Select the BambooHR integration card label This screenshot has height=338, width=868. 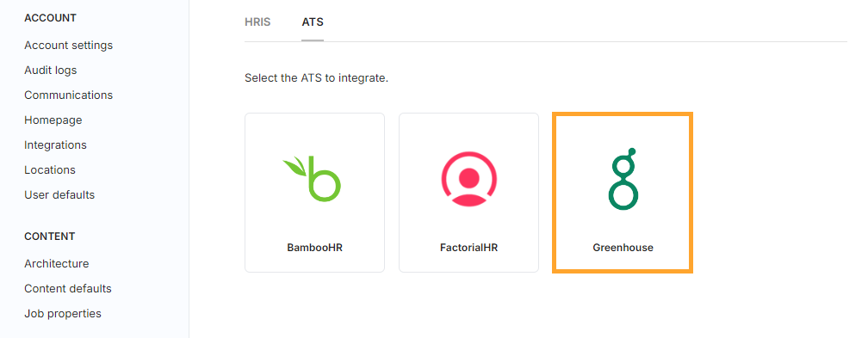coord(314,248)
